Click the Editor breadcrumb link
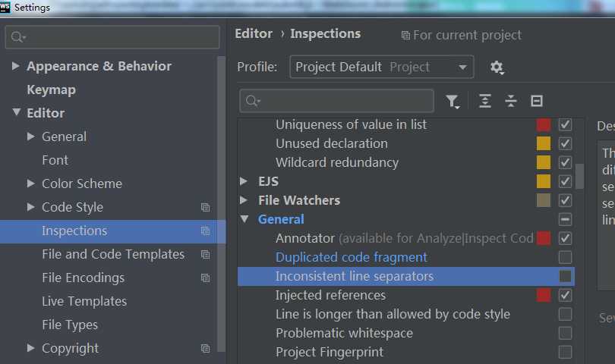The image size is (615, 364). [x=254, y=33]
